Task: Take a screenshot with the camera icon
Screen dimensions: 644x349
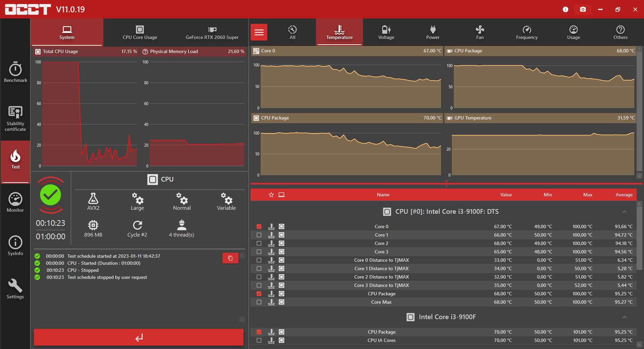Action: coord(583,9)
